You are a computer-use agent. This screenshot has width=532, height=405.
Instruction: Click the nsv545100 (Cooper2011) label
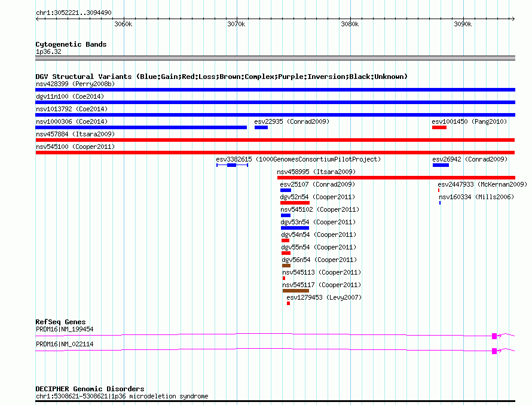click(x=75, y=147)
